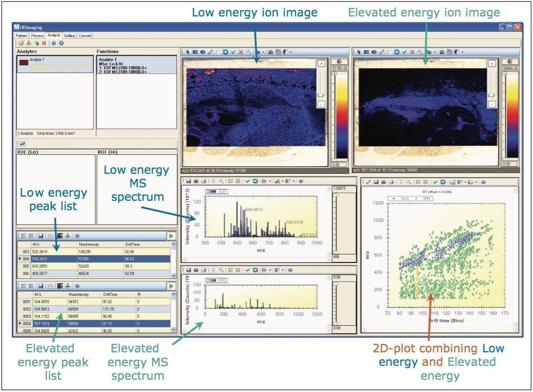This screenshot has height=392, width=533.
Task: Click the green checkmark to accept the ROI
Action: pos(234,52)
